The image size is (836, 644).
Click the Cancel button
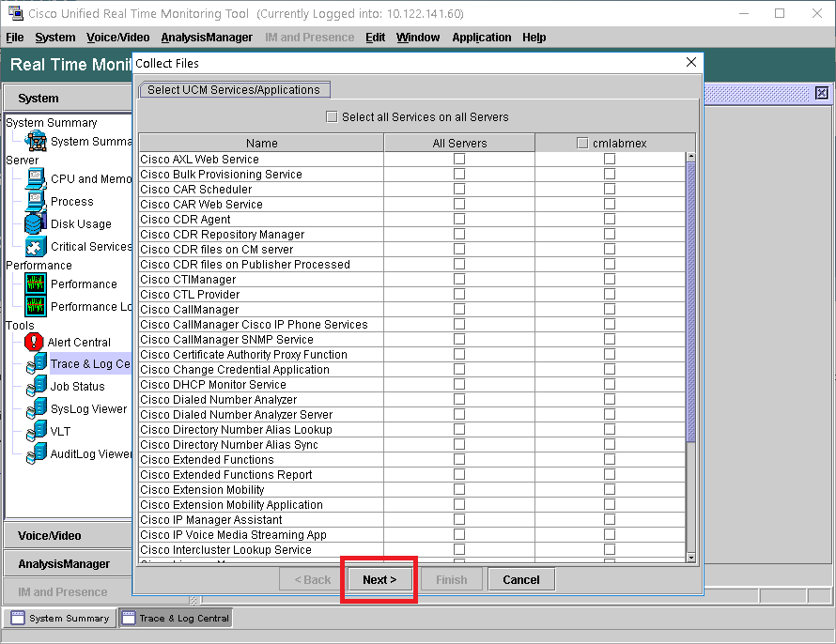tap(521, 579)
